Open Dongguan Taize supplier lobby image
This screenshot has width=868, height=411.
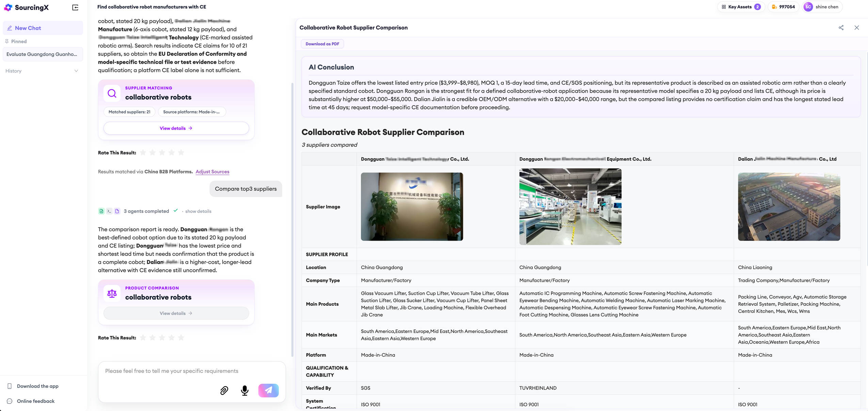(412, 207)
